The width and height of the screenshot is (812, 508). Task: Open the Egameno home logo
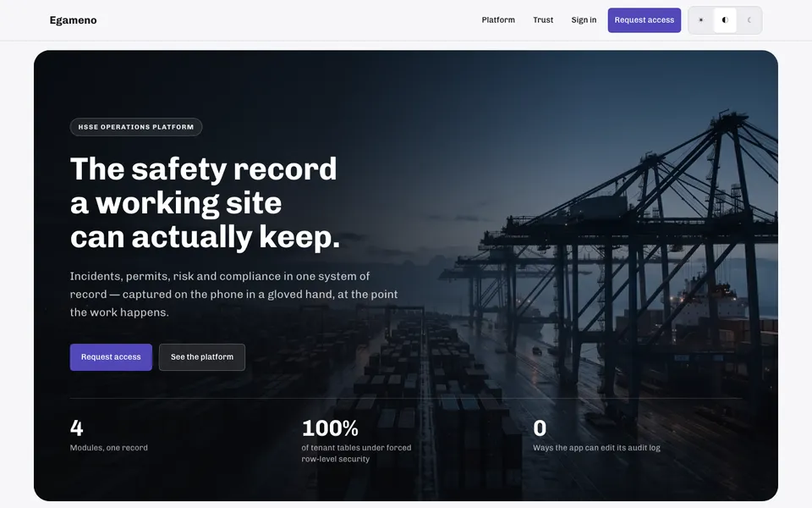point(73,20)
